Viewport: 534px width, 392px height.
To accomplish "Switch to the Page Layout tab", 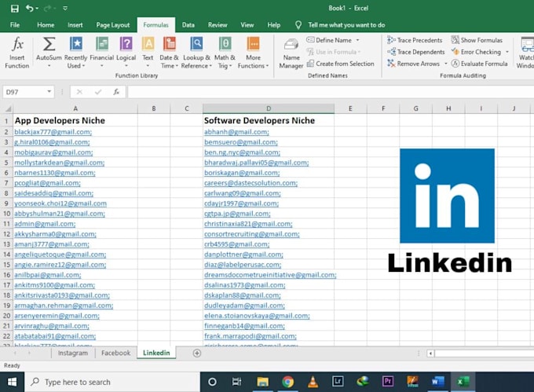I will pyautogui.click(x=113, y=25).
